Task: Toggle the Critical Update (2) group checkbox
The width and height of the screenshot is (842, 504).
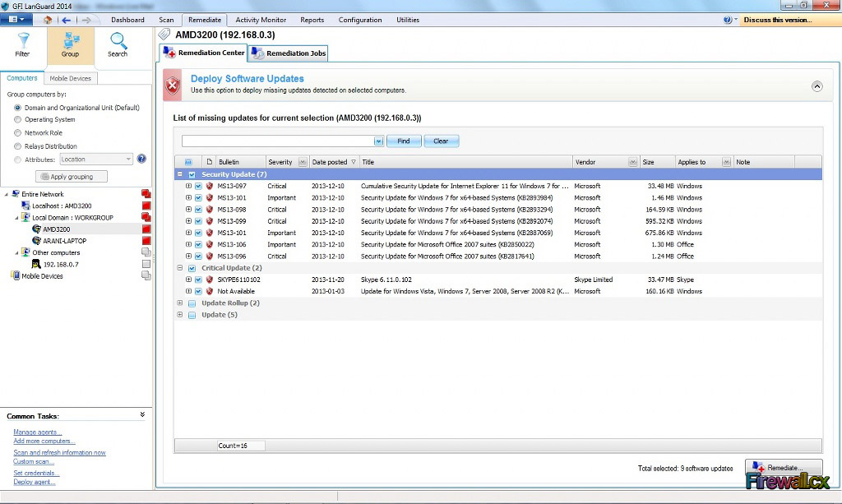Action: [x=192, y=268]
